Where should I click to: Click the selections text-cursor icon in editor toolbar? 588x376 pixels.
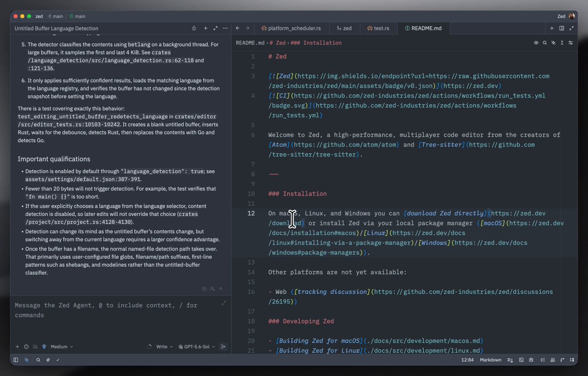562,43
